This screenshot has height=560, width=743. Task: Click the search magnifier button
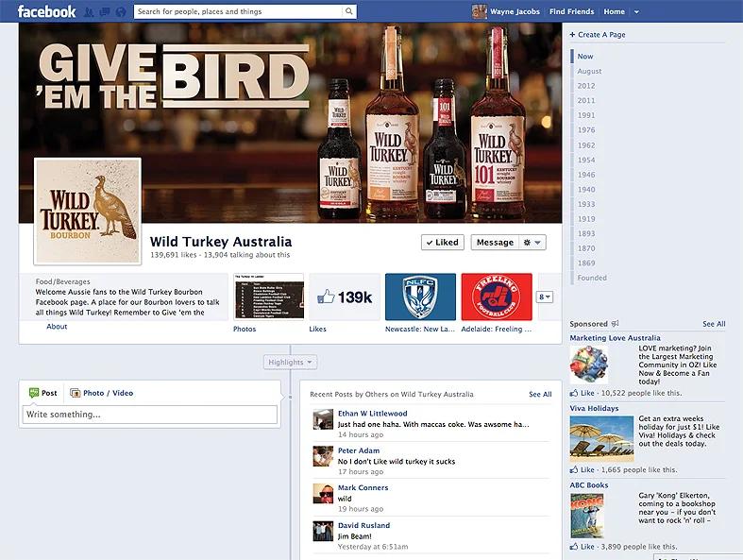pos(348,11)
